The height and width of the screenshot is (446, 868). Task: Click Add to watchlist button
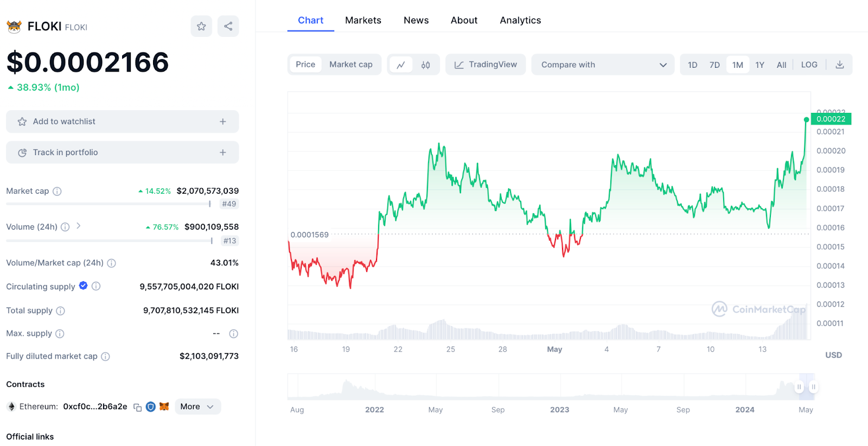[123, 122]
